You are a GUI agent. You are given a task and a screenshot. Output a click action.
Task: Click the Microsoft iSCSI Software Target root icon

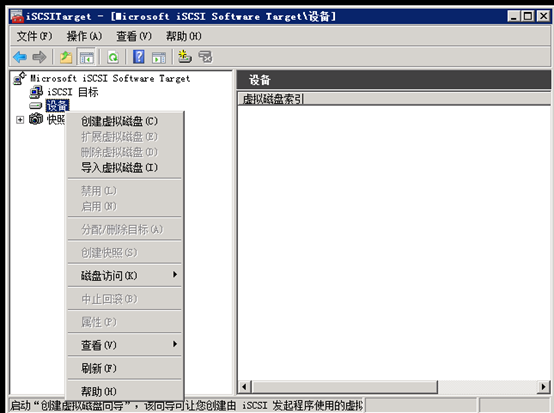point(20,78)
